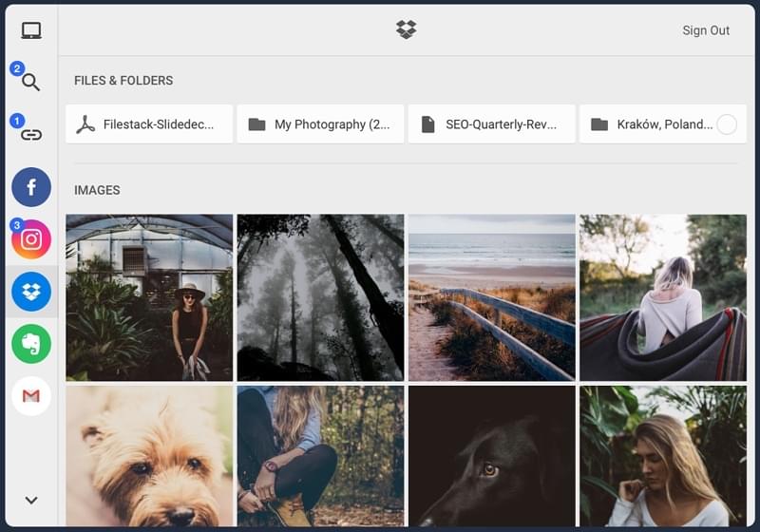Image resolution: width=760 pixels, height=532 pixels.
Task: Open the web search source icon
Action: [x=30, y=82]
